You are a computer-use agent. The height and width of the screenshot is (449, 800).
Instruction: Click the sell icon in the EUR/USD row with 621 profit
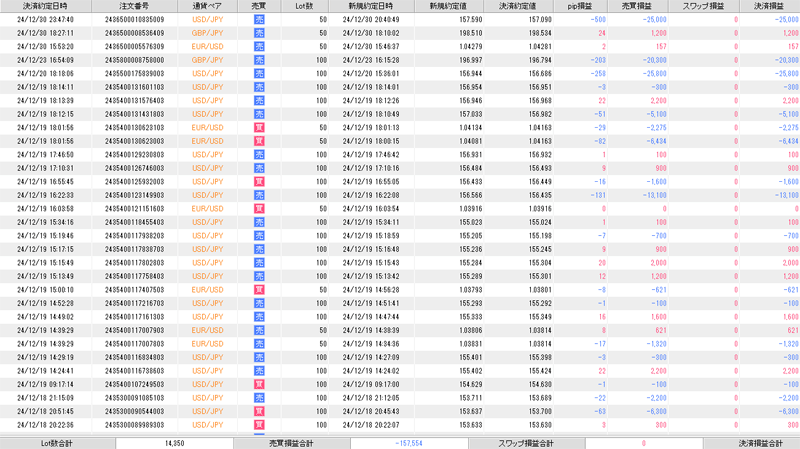[259, 331]
